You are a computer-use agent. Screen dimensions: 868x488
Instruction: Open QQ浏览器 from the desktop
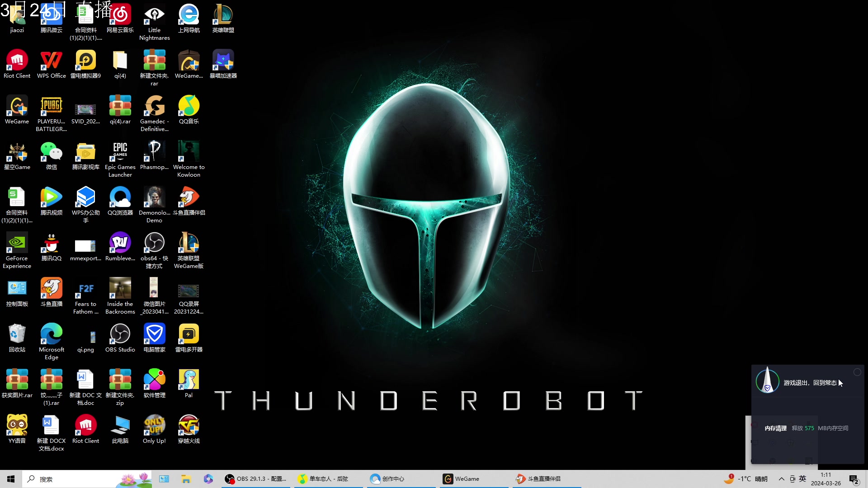120,202
